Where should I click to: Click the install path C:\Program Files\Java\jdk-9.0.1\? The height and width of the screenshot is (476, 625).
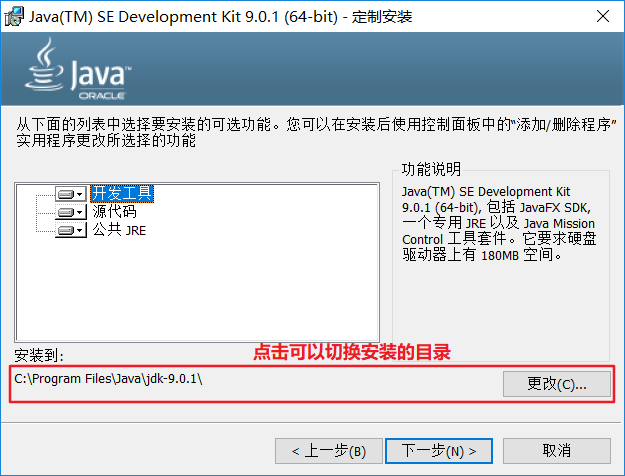(x=108, y=379)
